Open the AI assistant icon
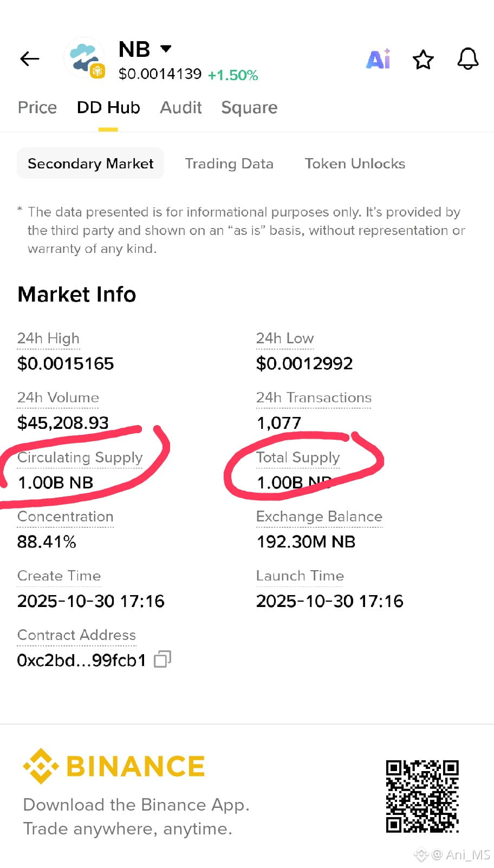The width and height of the screenshot is (494, 868). coord(379,58)
